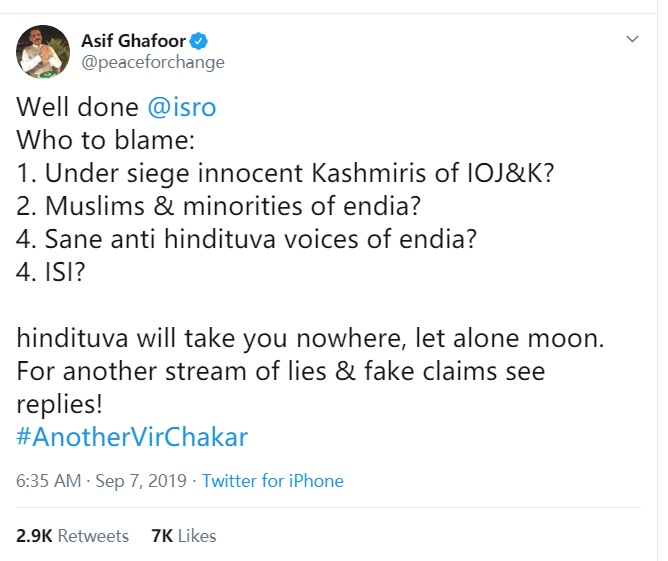The height and width of the screenshot is (561, 668).
Task: View the 2.9K Retweets list
Action: [73, 536]
